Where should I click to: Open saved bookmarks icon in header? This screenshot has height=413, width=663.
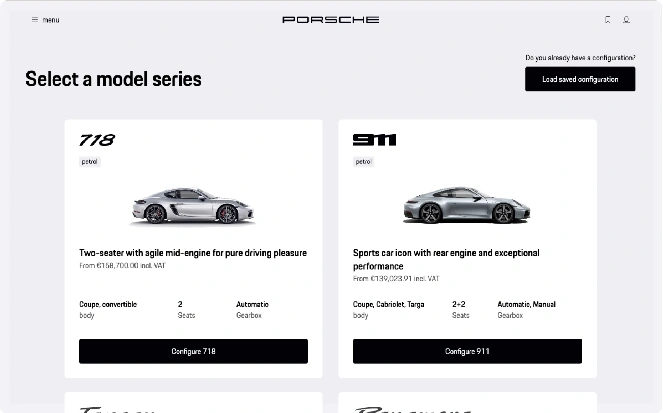coord(607,20)
